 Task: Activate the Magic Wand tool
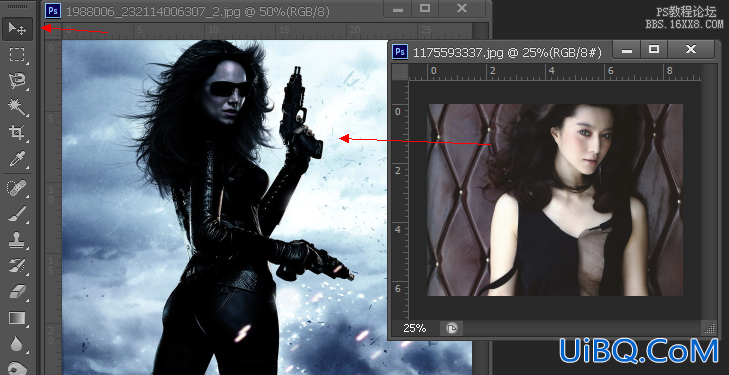point(17,107)
